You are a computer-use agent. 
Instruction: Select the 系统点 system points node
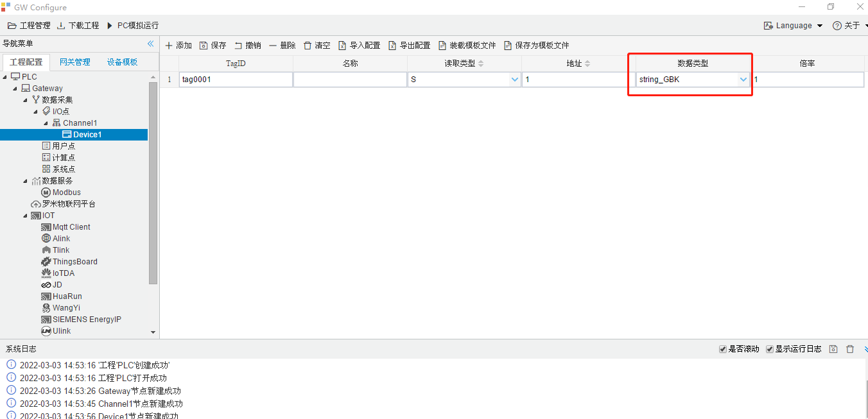[x=58, y=169]
